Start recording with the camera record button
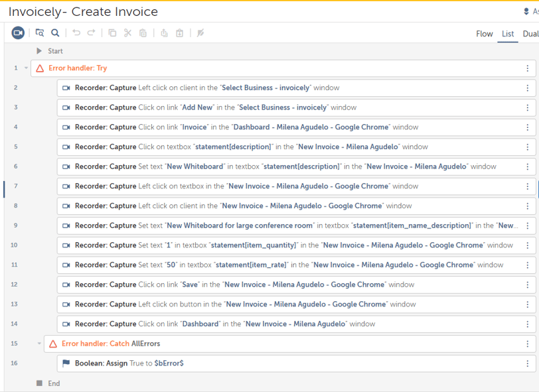 coord(18,33)
